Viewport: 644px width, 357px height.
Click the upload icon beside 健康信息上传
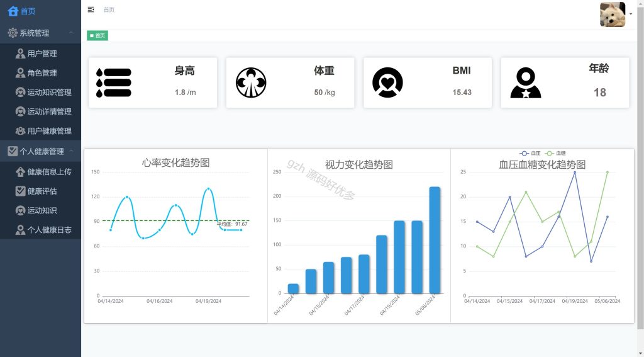(x=20, y=172)
